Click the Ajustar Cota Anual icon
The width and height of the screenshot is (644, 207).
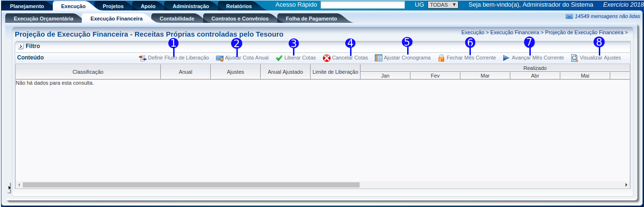click(220, 58)
